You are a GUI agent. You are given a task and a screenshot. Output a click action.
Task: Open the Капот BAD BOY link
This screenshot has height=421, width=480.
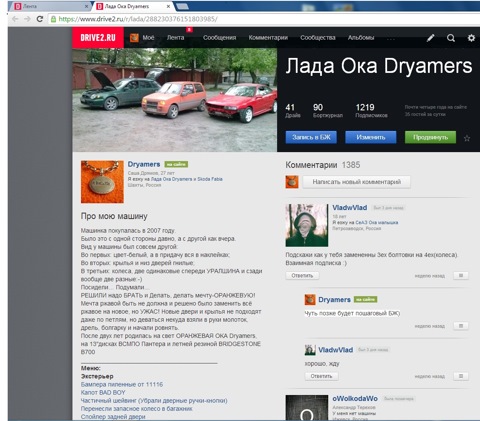point(103,392)
